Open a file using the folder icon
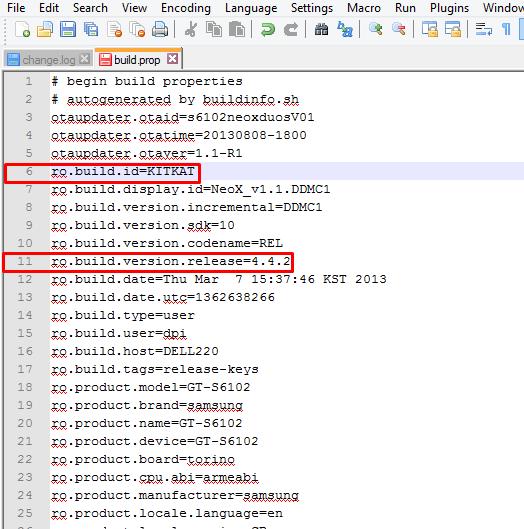The height and width of the screenshot is (529, 524). coord(45,29)
